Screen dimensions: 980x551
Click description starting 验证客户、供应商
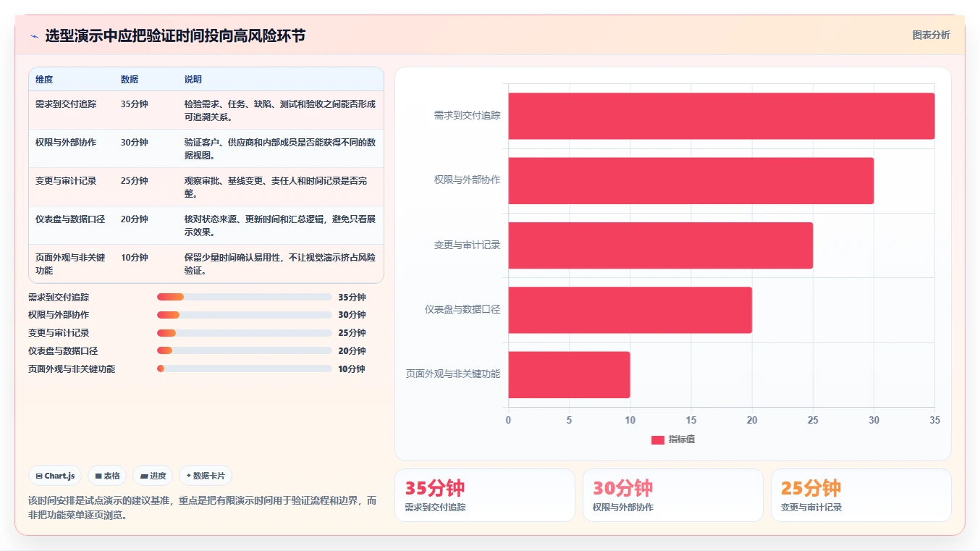(x=280, y=148)
